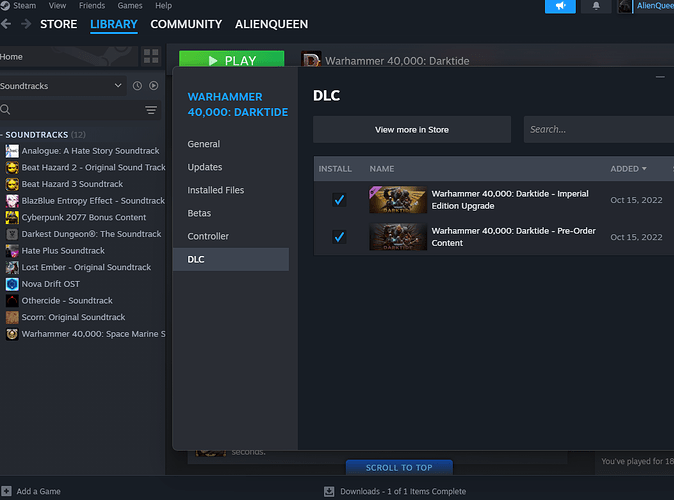Click Darkest Dungeon soundtrack icon
Image resolution: width=674 pixels, height=500 pixels.
12,234
